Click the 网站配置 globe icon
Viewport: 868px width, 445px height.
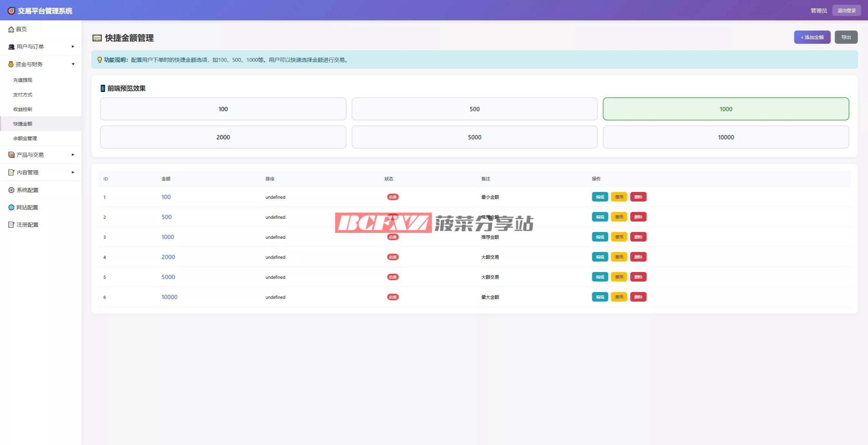(12, 207)
